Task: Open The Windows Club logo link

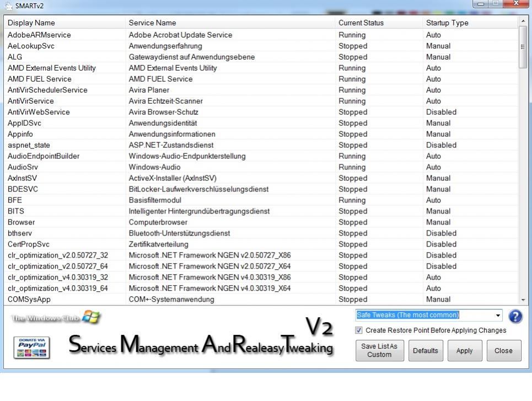Action: click(56, 317)
